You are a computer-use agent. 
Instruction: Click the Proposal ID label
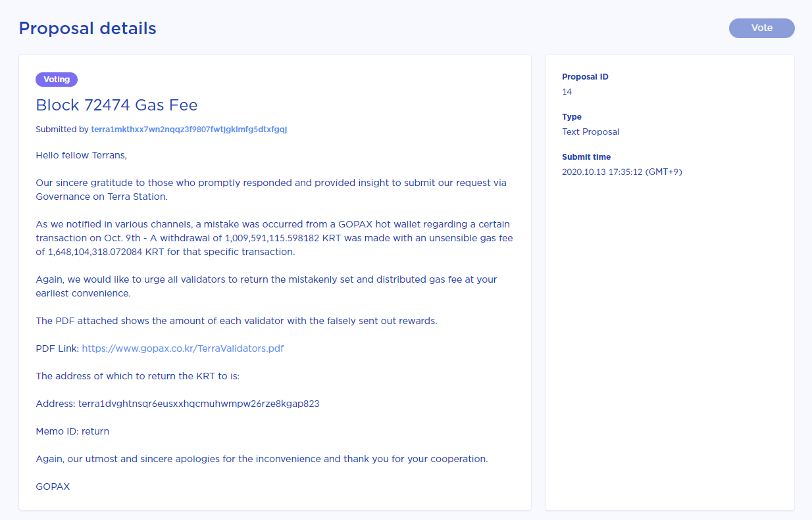(x=585, y=77)
